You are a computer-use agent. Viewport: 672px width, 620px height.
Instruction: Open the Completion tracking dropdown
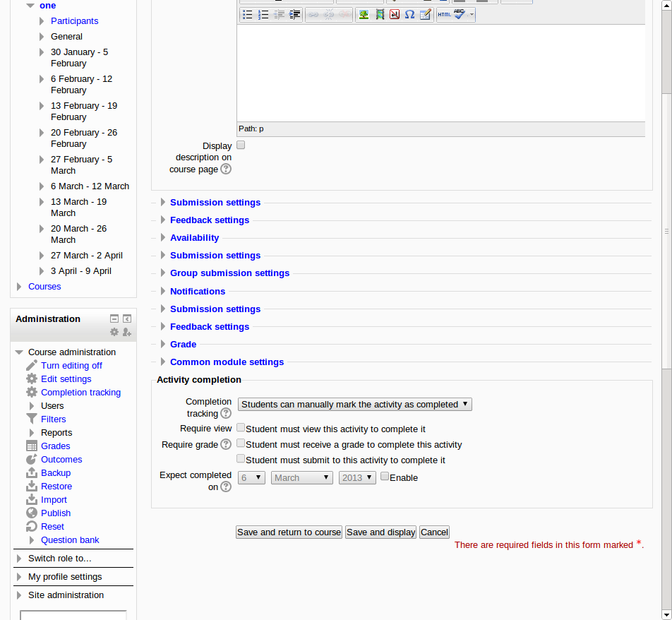(355, 405)
